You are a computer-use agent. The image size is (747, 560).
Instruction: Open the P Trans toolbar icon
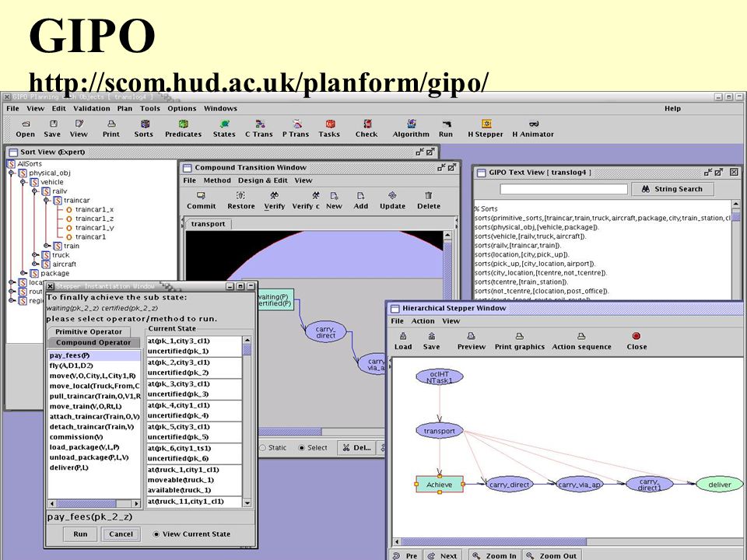[296, 128]
